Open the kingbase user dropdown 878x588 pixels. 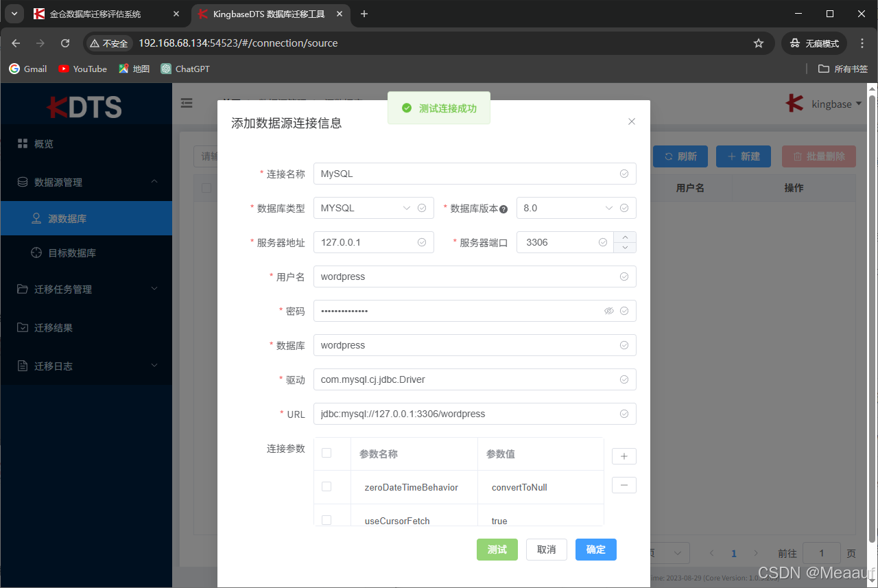coord(824,104)
